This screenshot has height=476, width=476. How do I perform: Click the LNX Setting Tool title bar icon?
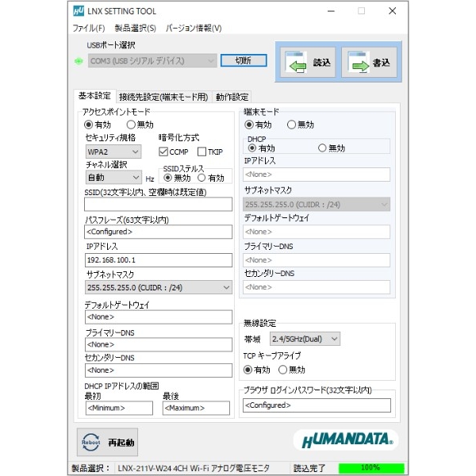78,11
